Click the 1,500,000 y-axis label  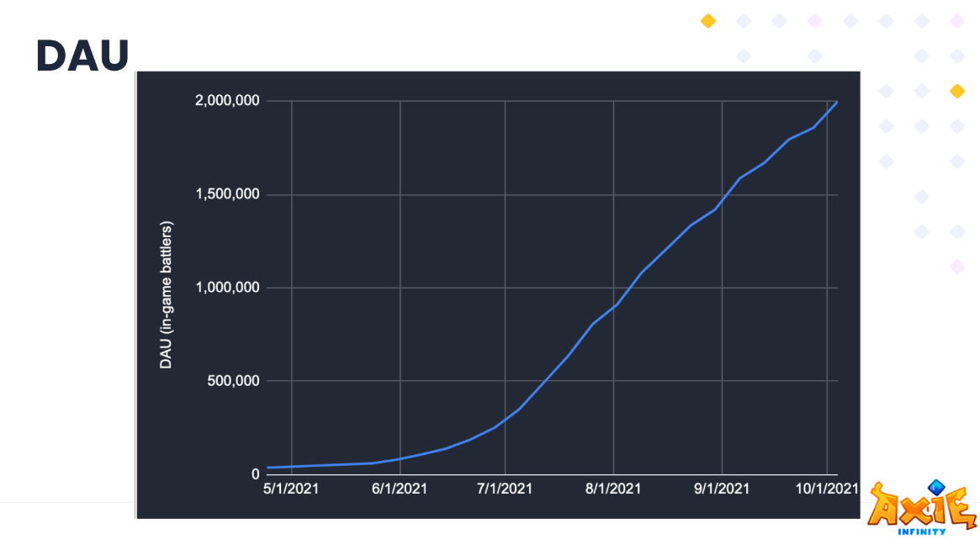point(227,194)
